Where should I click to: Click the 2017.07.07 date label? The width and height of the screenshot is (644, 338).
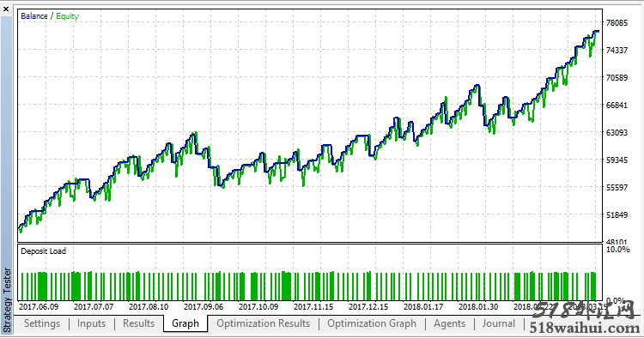point(94,307)
